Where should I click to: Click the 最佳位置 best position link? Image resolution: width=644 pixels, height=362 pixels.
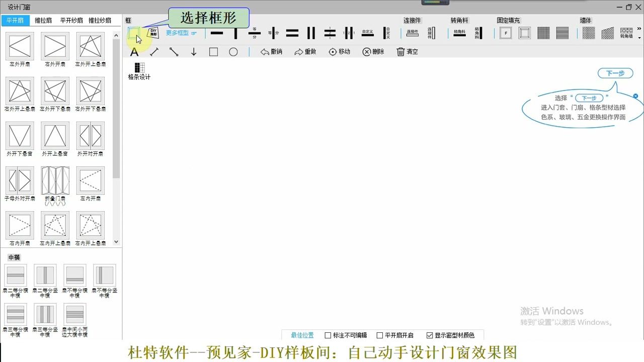click(x=302, y=335)
